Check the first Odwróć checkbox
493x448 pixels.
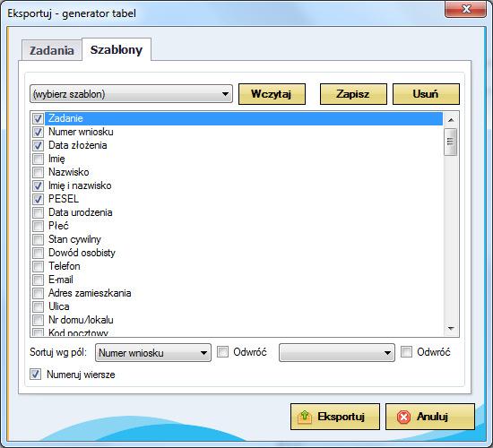222,352
